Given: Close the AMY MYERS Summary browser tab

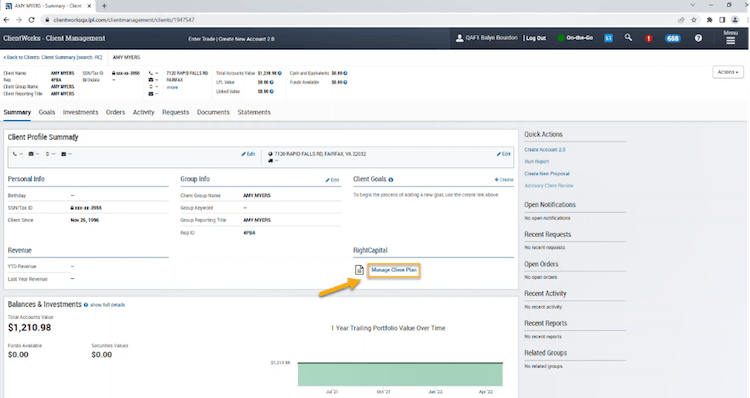Looking at the screenshot, I should 89,6.
